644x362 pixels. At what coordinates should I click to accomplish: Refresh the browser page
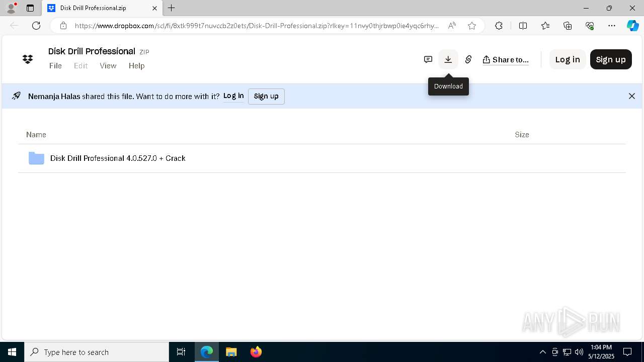tap(36, 26)
